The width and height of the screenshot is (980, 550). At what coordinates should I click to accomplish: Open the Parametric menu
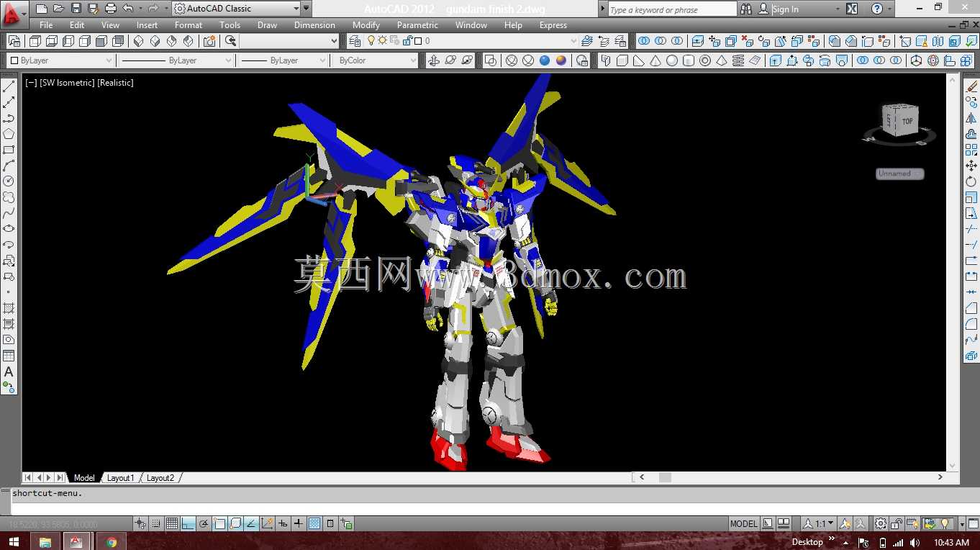pyautogui.click(x=417, y=25)
